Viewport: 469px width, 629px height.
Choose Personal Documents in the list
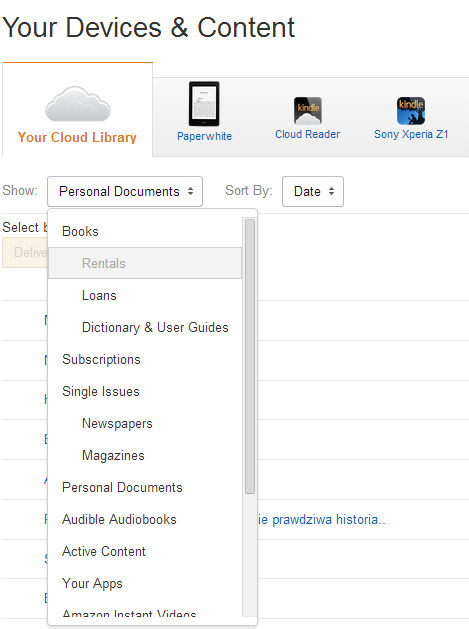pyautogui.click(x=145, y=487)
